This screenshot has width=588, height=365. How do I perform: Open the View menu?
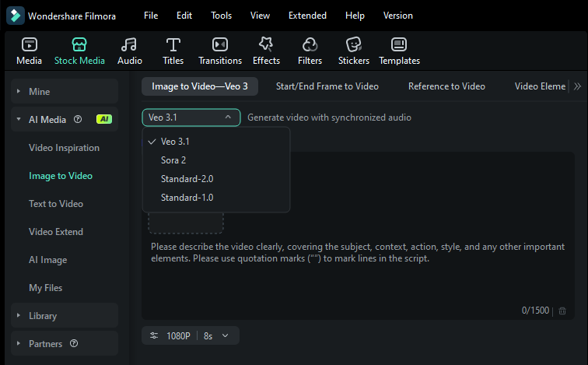pos(260,16)
